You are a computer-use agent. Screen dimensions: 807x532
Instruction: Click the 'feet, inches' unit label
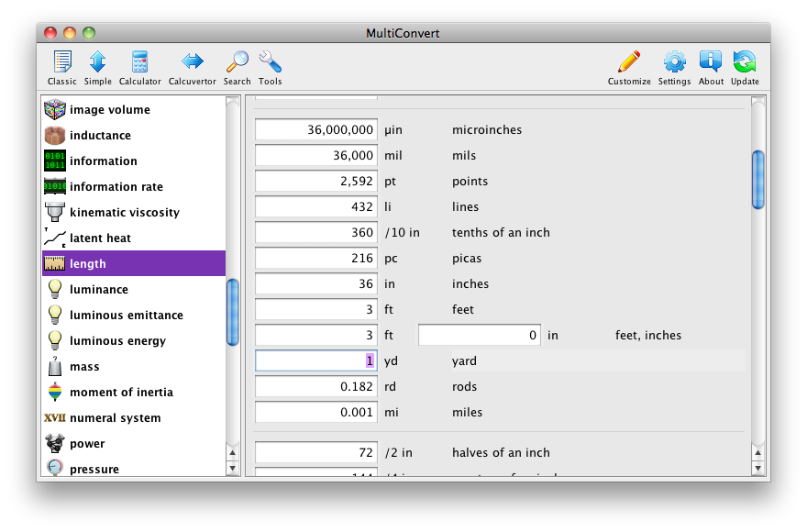click(648, 336)
